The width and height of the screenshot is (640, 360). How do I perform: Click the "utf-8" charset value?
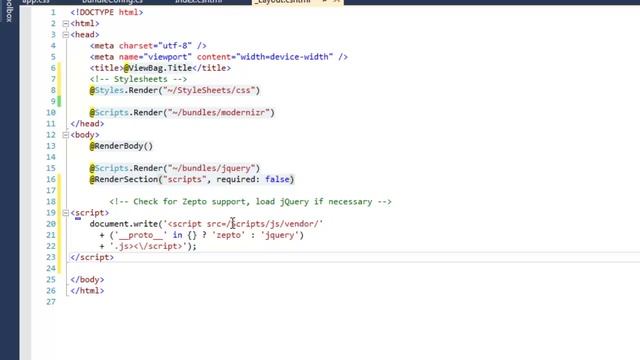[175, 46]
